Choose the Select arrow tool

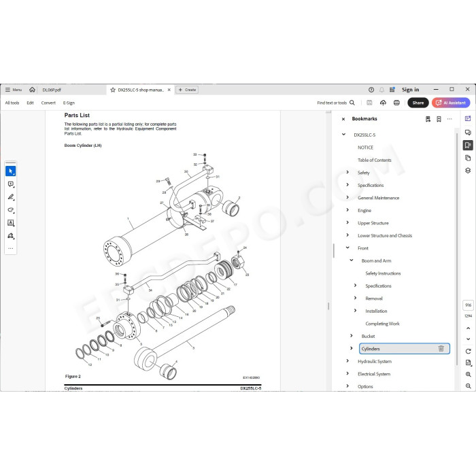tap(11, 171)
